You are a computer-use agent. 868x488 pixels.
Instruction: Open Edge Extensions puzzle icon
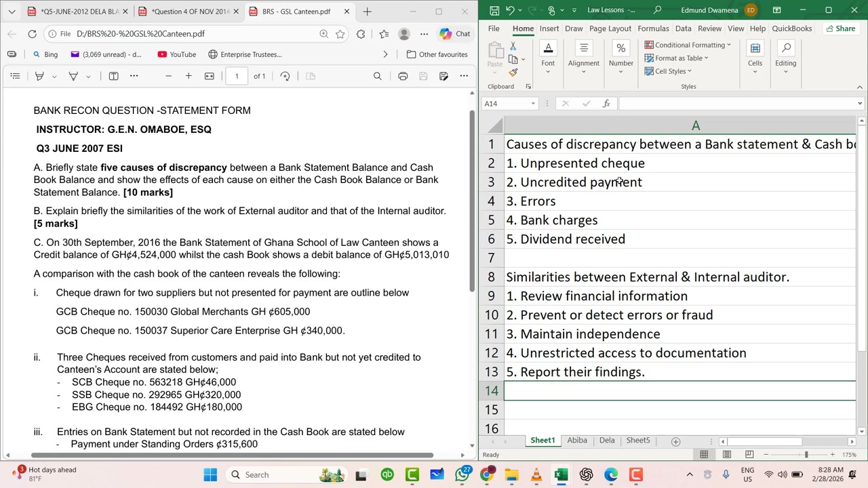[x=361, y=34]
